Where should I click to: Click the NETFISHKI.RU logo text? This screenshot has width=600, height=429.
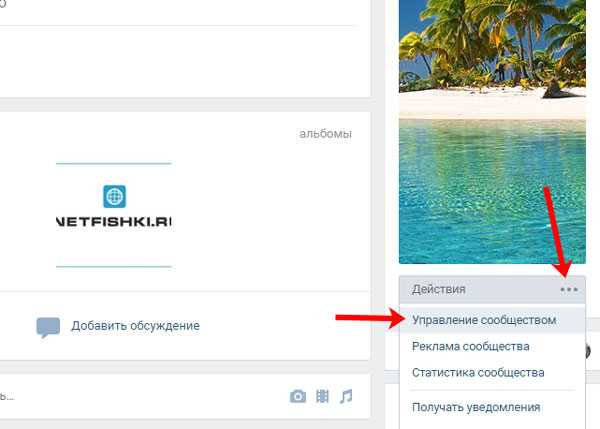tap(114, 222)
